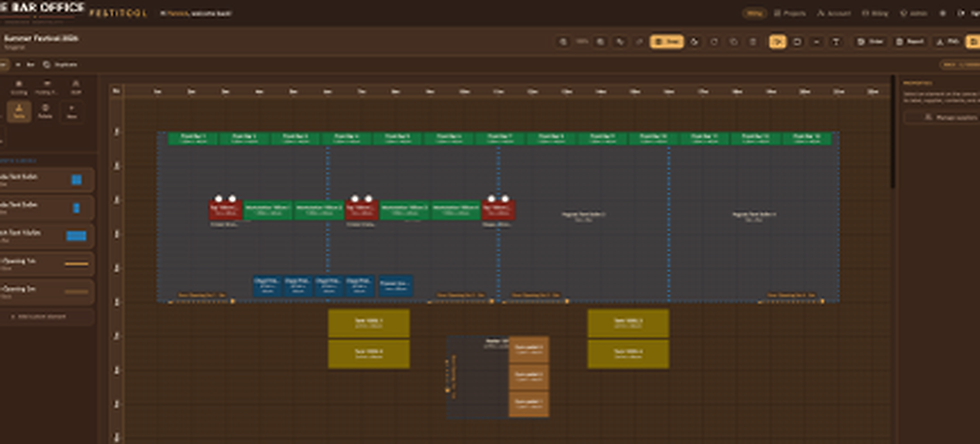Open Billing in the top navigation
Image resolution: width=980 pixels, height=444 pixels.
(x=875, y=13)
